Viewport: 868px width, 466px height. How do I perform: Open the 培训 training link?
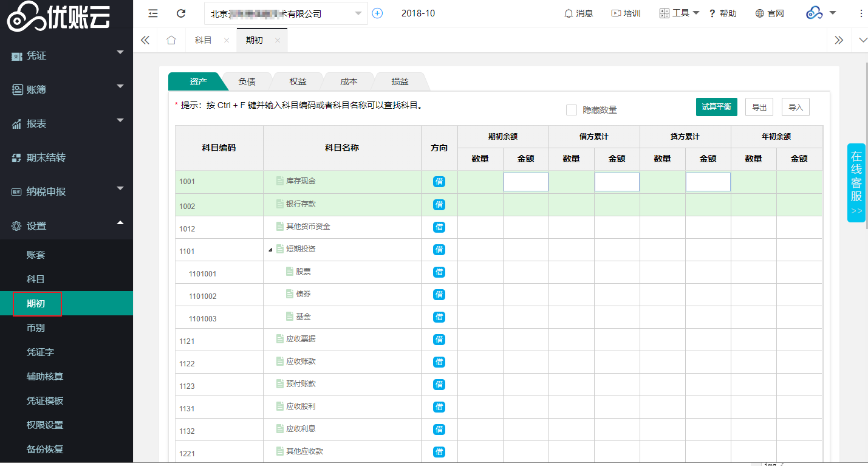click(626, 13)
